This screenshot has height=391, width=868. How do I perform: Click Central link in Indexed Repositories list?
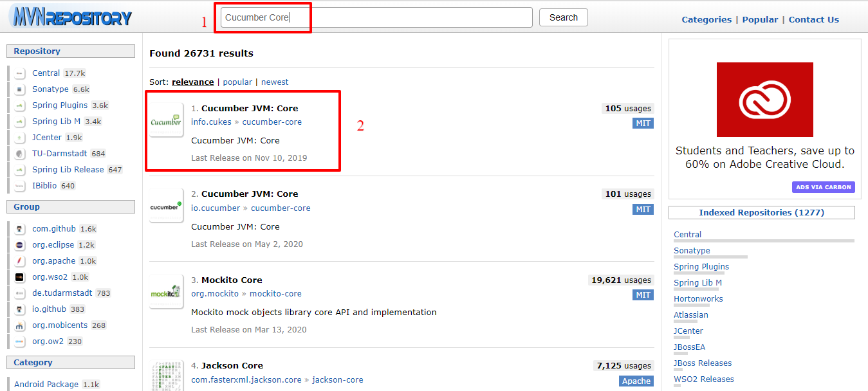pos(688,234)
